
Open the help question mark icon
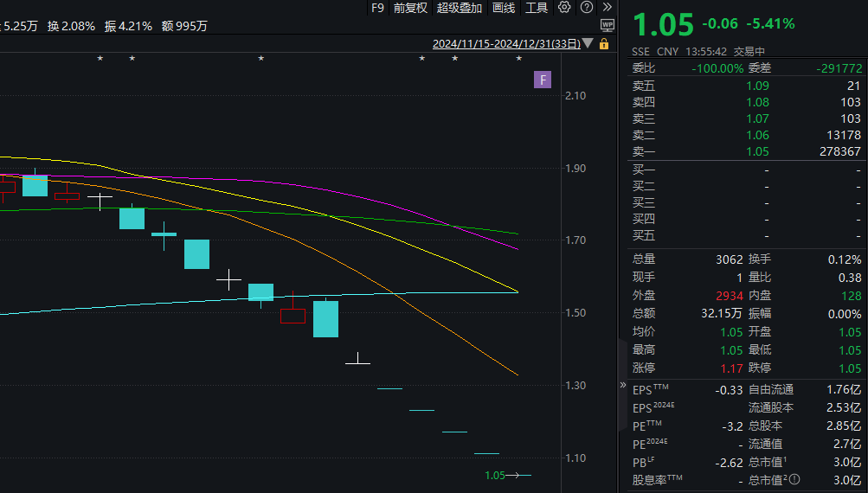(x=587, y=7)
